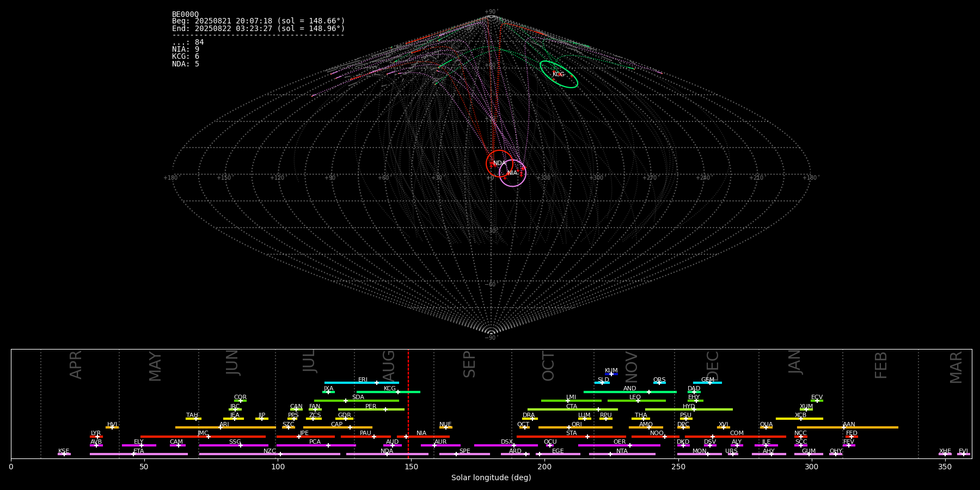980x490 pixels.
Task: Click the 300 tick on the longitude axis
Action: 811,467
